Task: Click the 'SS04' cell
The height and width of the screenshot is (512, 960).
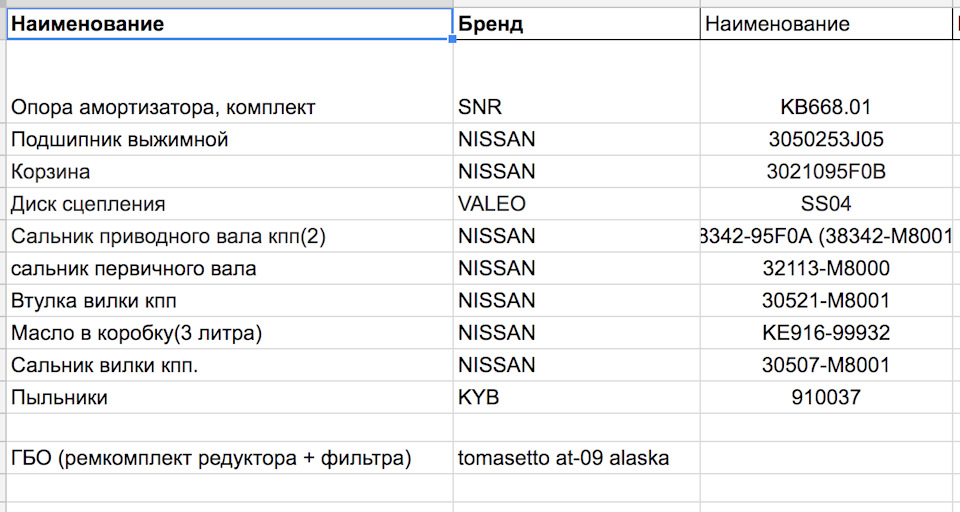Action: pyautogui.click(x=826, y=204)
